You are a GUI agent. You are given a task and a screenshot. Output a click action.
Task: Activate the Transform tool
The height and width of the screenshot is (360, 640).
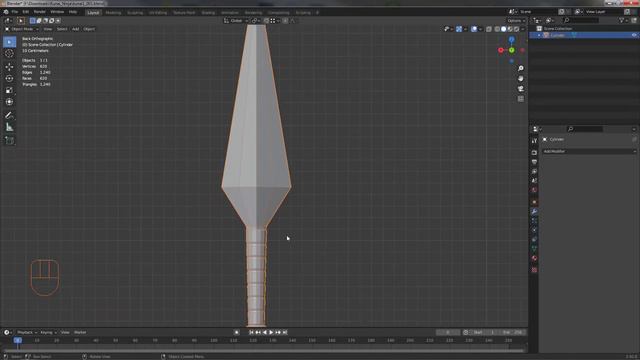point(9,102)
